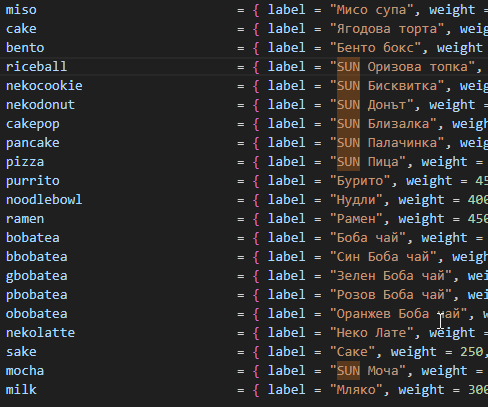Click the word "weight" on sake line

(414, 352)
